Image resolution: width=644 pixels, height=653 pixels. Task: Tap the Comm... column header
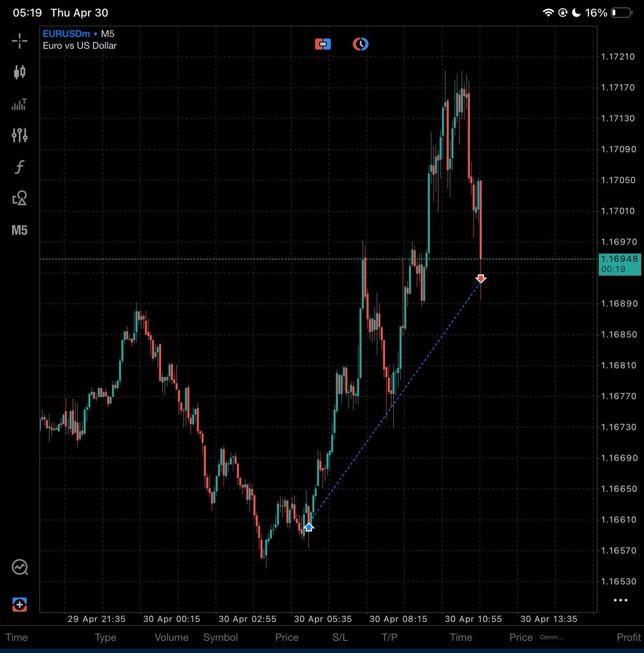click(x=552, y=637)
